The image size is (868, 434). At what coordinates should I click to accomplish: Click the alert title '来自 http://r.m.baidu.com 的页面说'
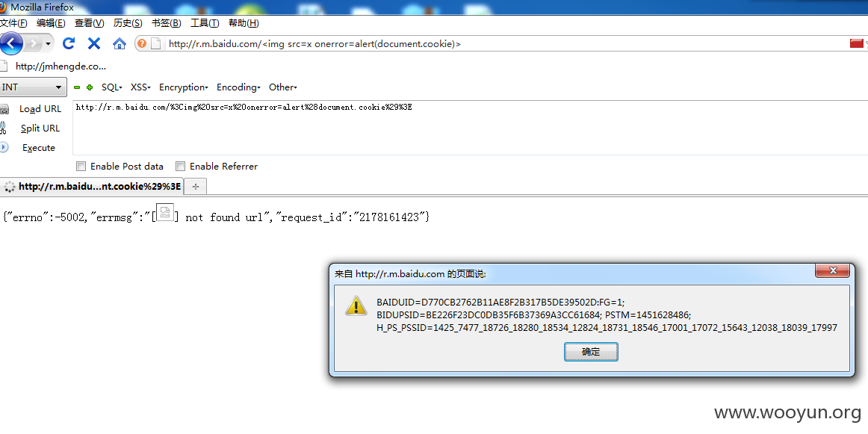[x=410, y=273]
